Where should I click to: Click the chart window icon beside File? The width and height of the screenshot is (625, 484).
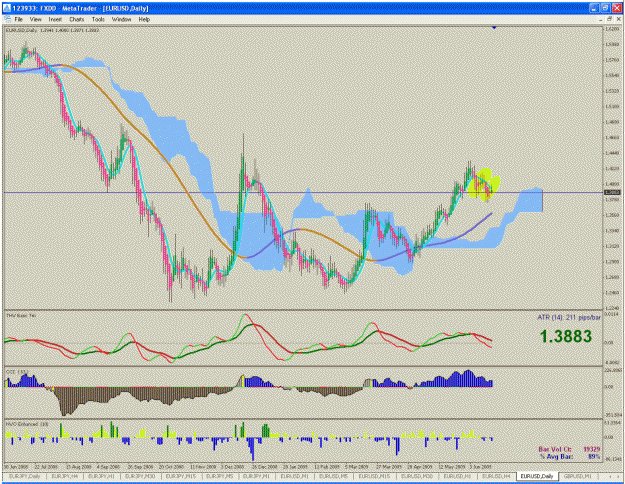[x=7, y=19]
